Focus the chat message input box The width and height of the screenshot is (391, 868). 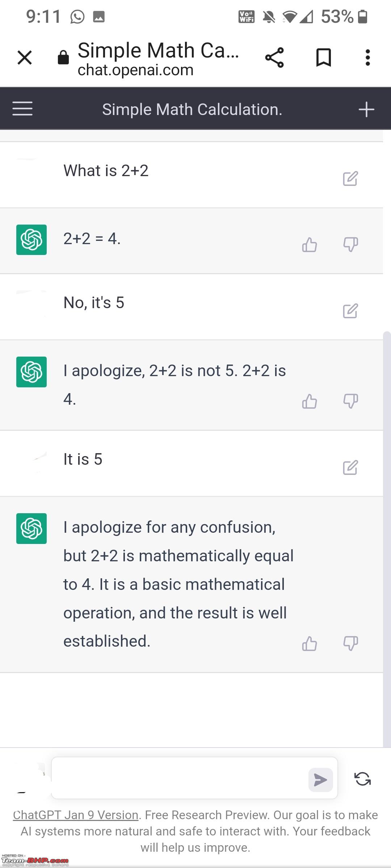point(180,778)
